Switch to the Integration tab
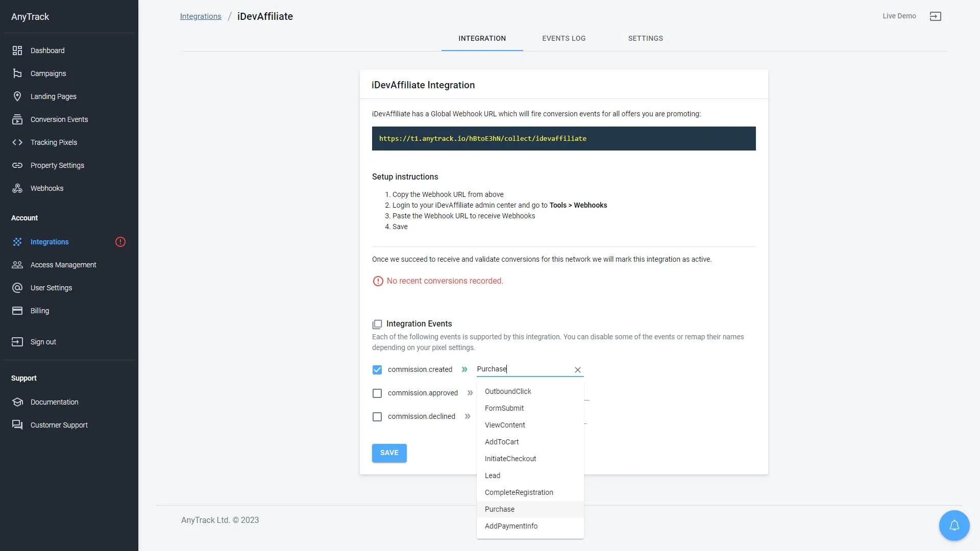This screenshot has width=980, height=551. (x=482, y=38)
